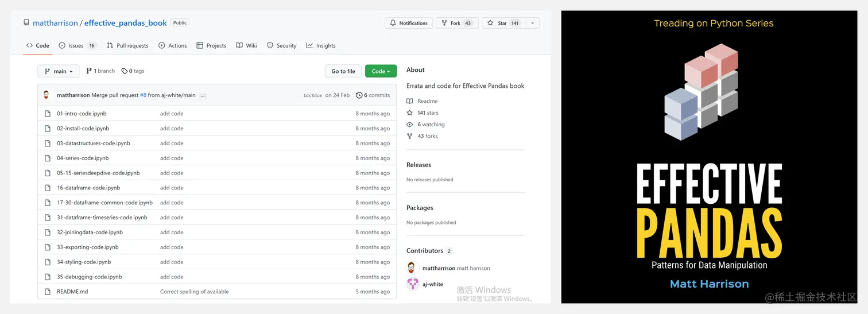The image size is (868, 314).
Task: Open the Insights tab
Action: point(321,45)
